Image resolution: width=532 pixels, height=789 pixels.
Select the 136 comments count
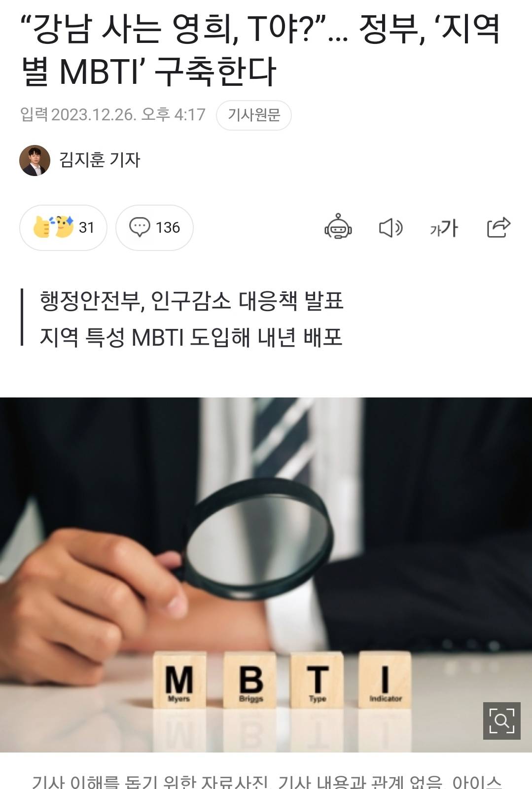168,227
